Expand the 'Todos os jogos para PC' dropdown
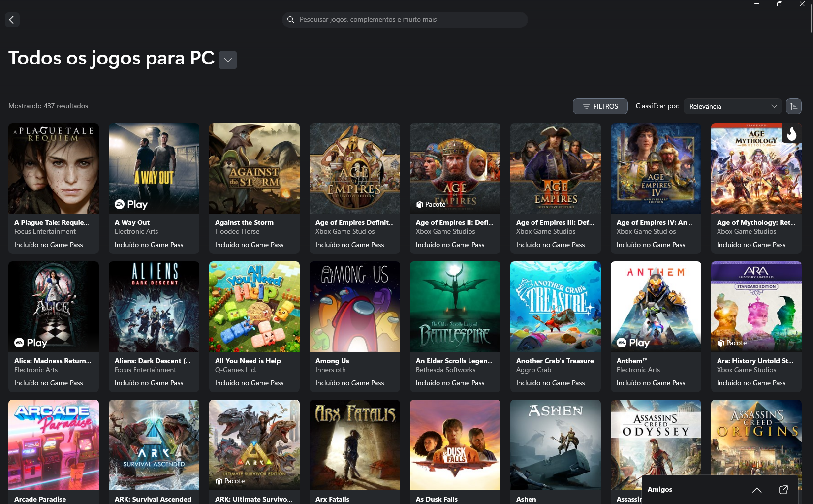Image resolution: width=813 pixels, height=504 pixels. 227,60
